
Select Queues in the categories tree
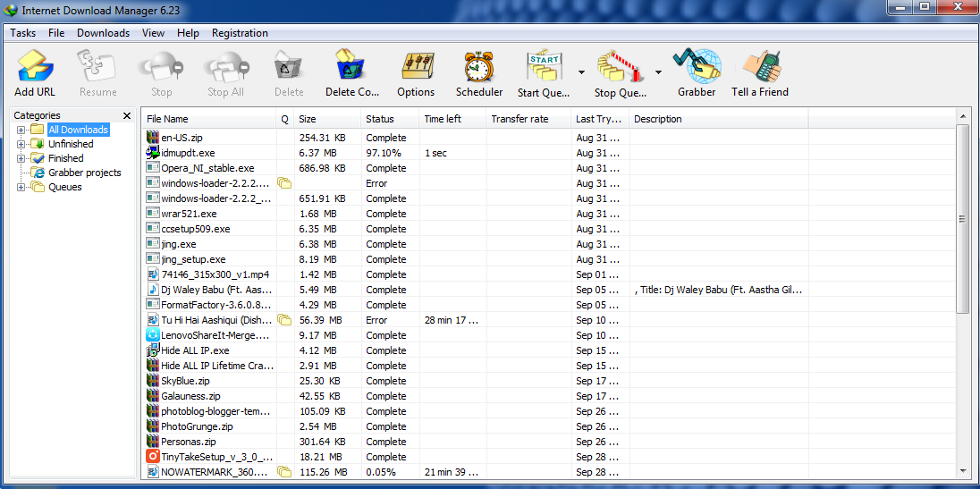click(x=65, y=187)
